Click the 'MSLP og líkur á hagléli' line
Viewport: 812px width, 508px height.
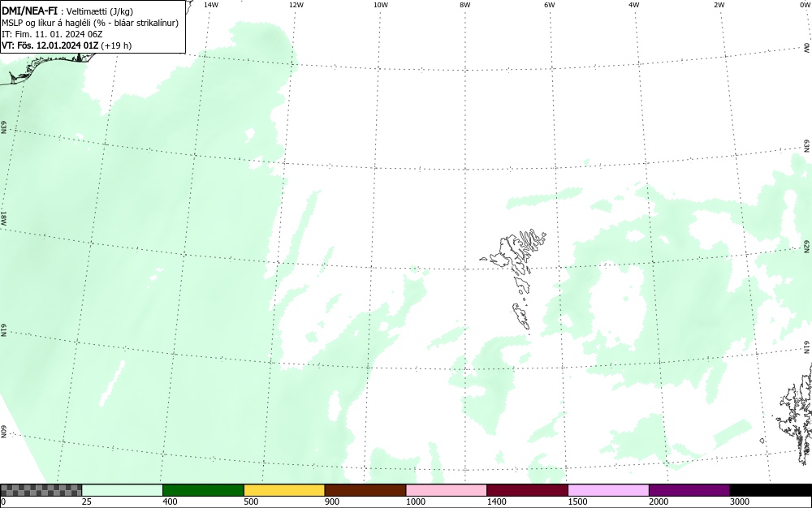click(90, 23)
